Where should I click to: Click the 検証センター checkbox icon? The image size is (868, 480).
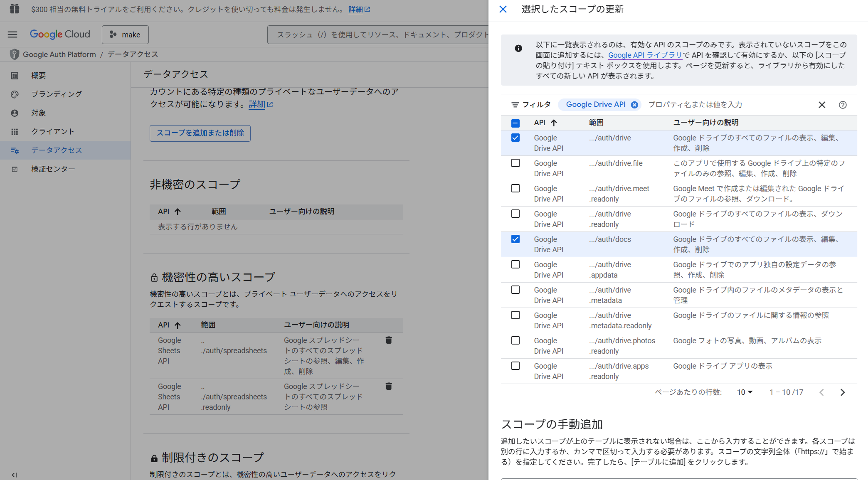point(15,169)
